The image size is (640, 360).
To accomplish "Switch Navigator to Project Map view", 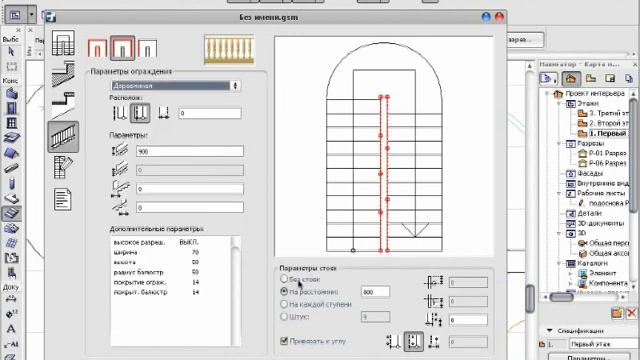I will [571, 78].
